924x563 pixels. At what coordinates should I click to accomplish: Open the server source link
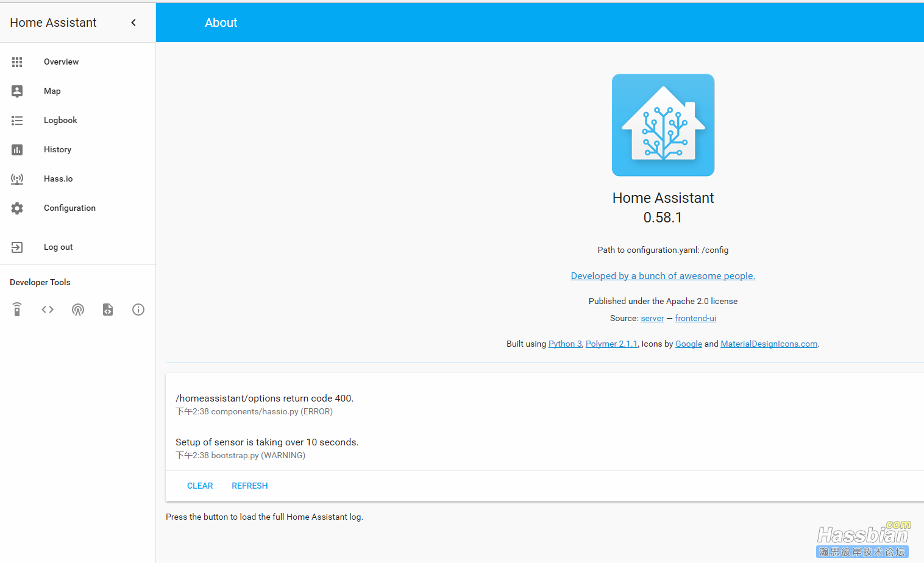652,319
